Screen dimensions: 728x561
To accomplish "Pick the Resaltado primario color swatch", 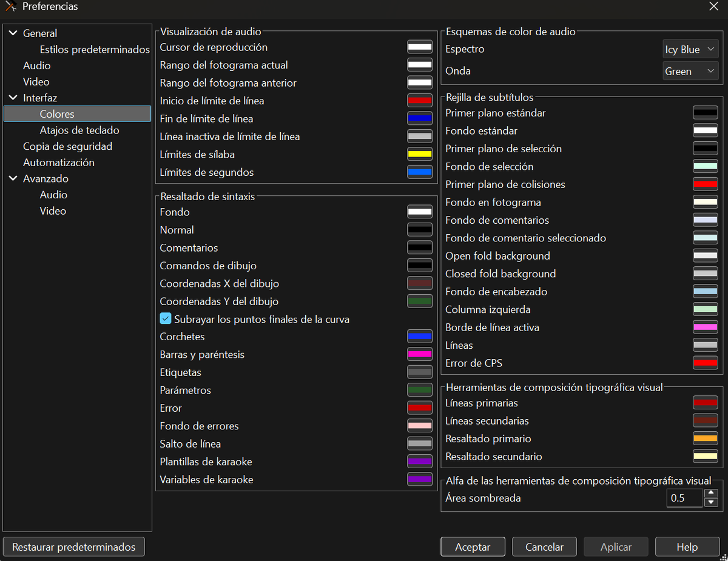I will 706,439.
